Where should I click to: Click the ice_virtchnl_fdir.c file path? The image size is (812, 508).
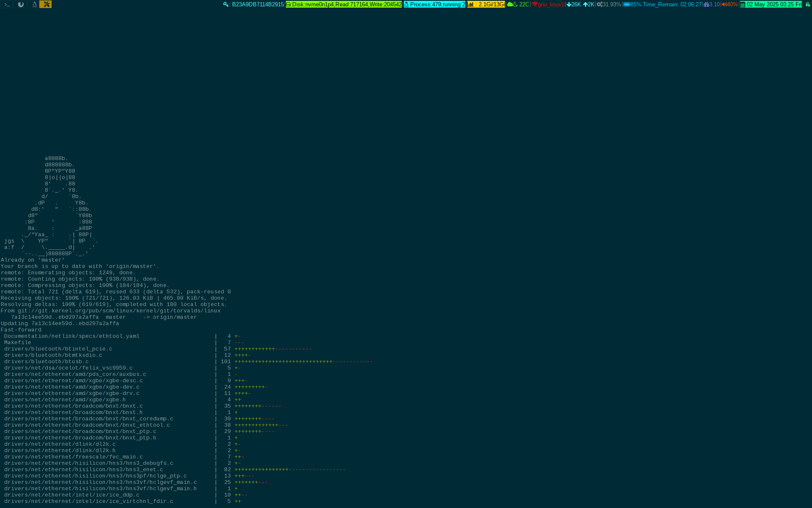[x=89, y=501]
